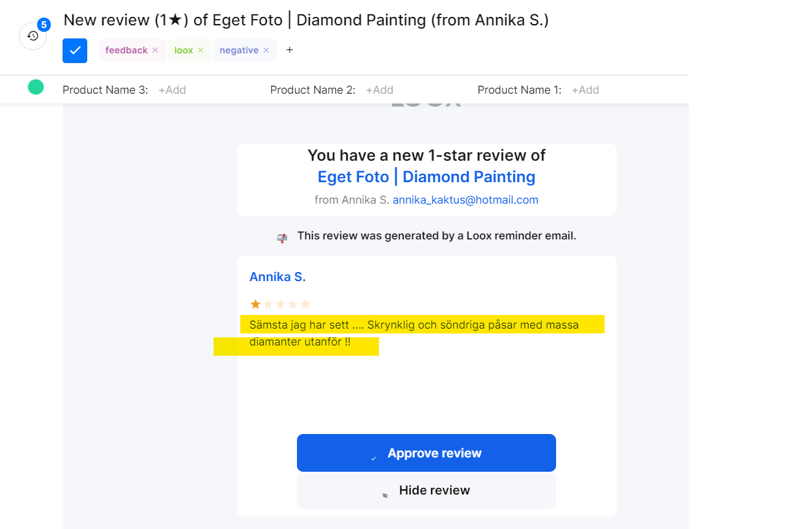Click the green status circle
Image resolution: width=812 pixels, height=529 pixels.
(x=36, y=87)
